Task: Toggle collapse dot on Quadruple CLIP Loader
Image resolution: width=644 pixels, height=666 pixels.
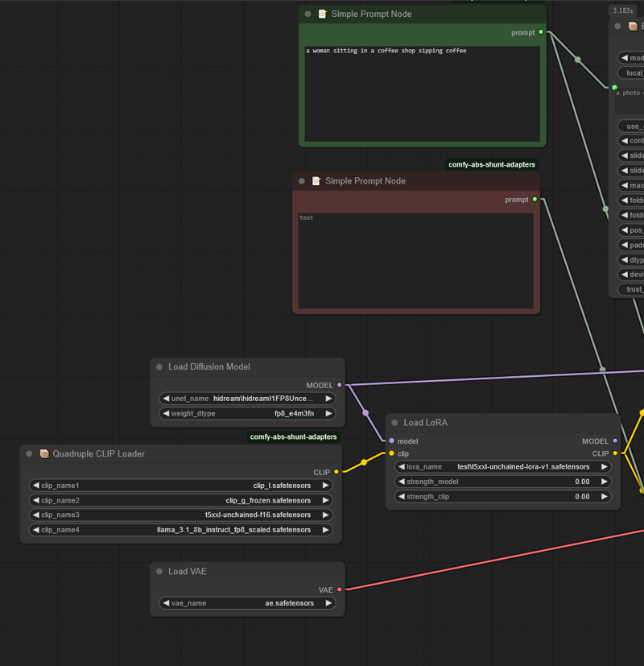Action: [x=29, y=453]
